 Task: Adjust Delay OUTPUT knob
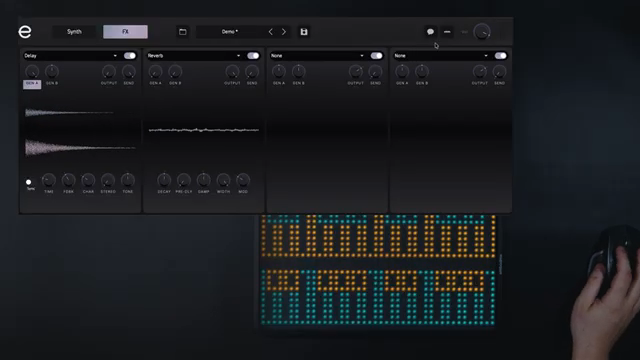pyautogui.click(x=109, y=72)
